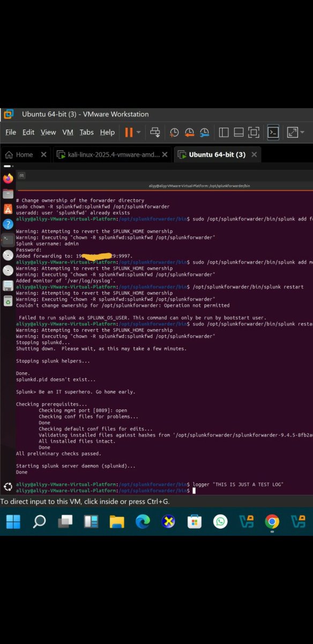Click the 'logger "THIS IS JUST A TEST LOG"' text
Screen dimensions: 313x644
tap(238, 485)
